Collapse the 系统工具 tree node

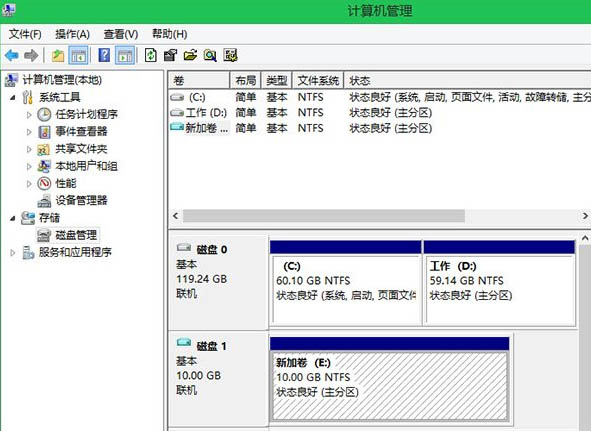[x=12, y=97]
